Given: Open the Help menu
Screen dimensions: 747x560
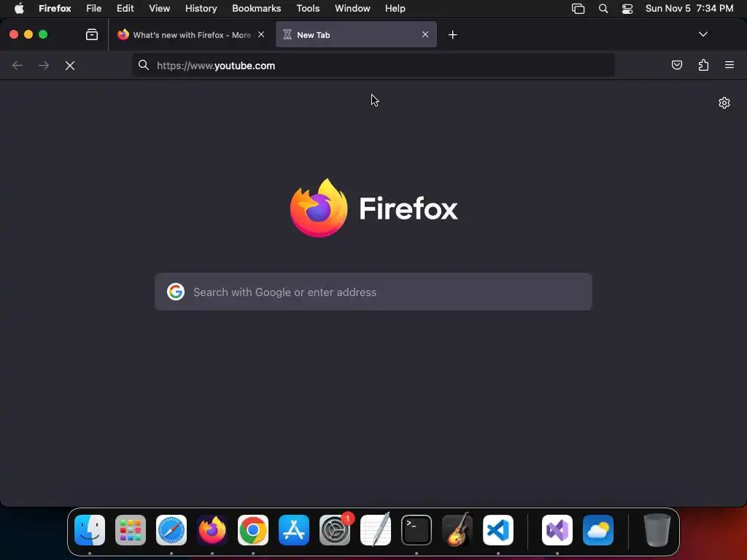Looking at the screenshot, I should (x=395, y=9).
